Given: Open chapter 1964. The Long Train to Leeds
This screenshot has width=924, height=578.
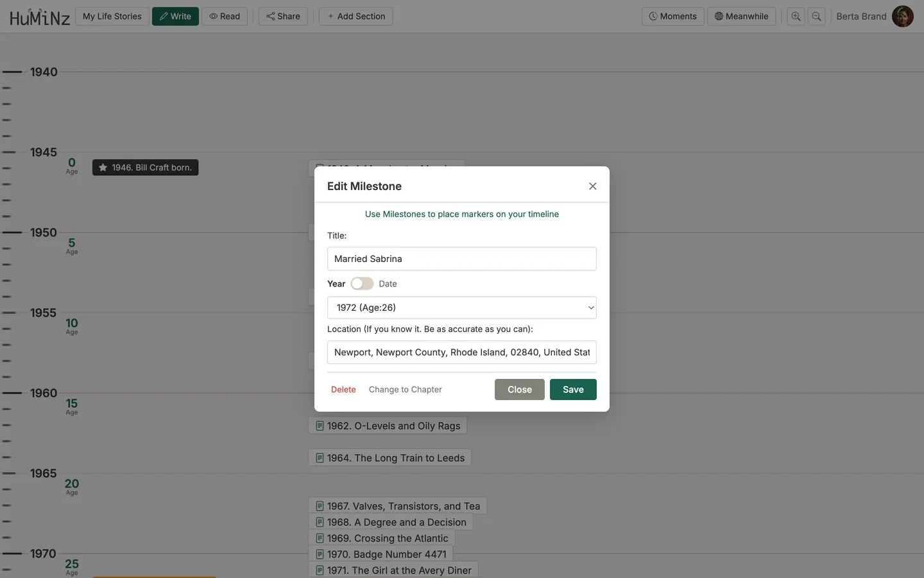Looking at the screenshot, I should (x=390, y=458).
